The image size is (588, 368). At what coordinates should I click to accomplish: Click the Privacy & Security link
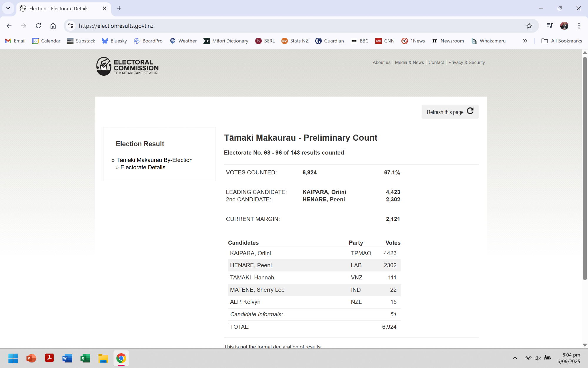tap(466, 62)
